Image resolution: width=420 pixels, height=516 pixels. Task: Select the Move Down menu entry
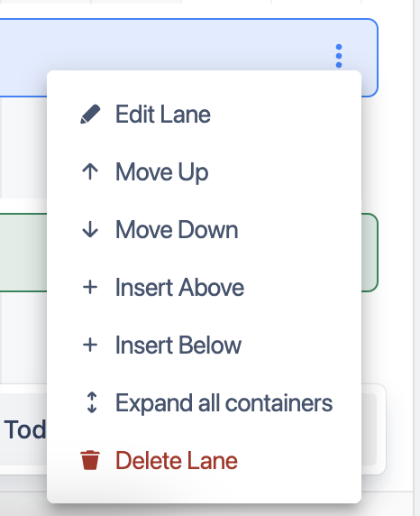tap(204, 229)
